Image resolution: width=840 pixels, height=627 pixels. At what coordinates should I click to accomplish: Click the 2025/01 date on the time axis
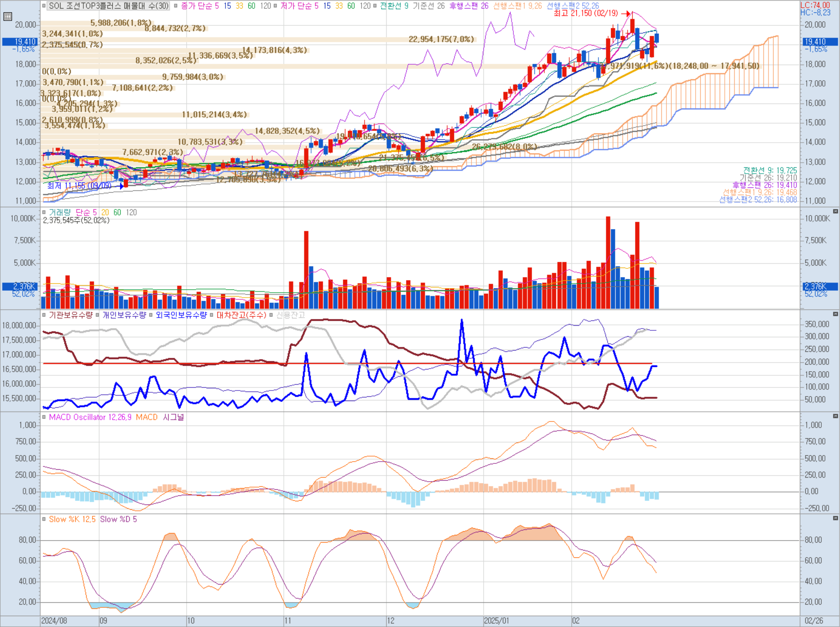coord(497,621)
